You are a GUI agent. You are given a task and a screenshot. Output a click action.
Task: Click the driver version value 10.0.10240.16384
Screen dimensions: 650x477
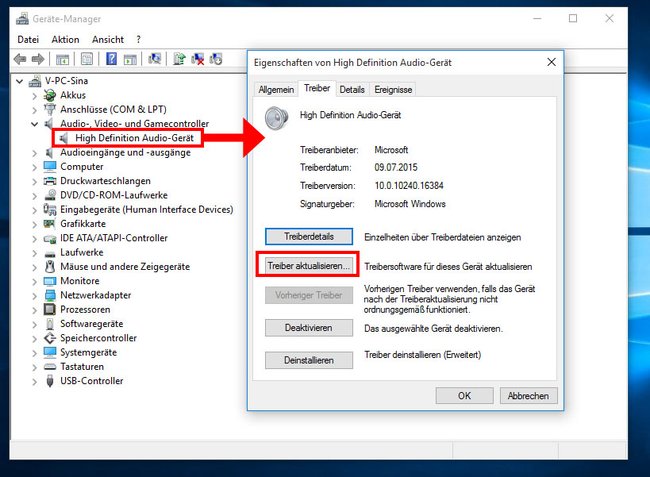coord(409,186)
